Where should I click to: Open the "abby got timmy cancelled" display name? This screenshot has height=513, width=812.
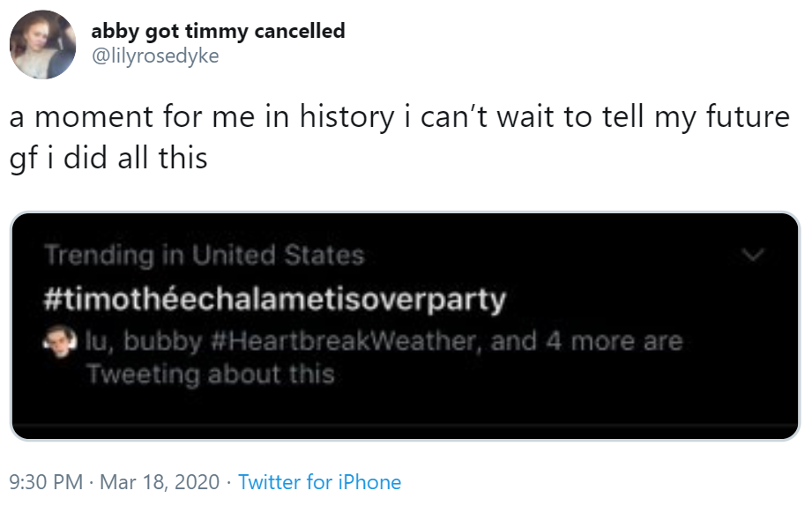click(218, 32)
